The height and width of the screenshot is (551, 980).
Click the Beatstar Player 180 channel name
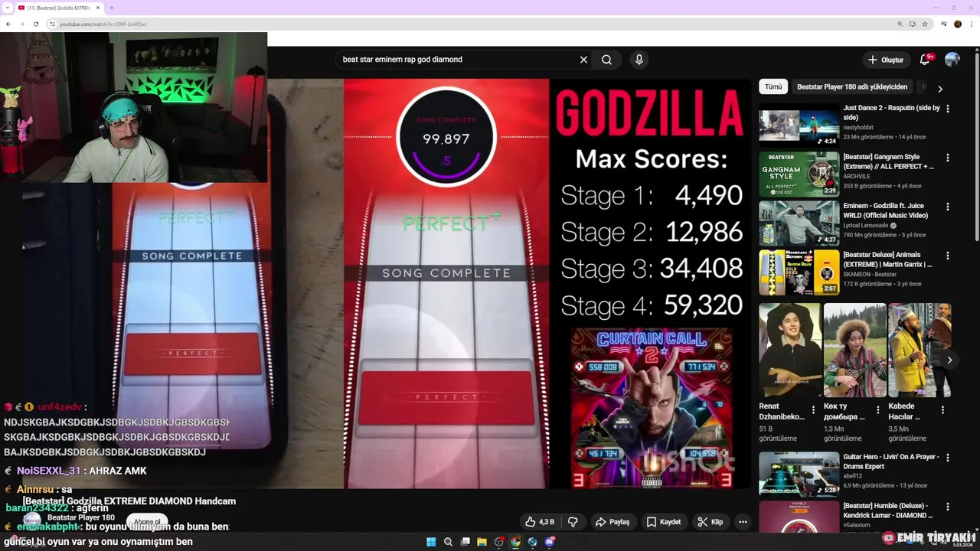pyautogui.click(x=81, y=518)
